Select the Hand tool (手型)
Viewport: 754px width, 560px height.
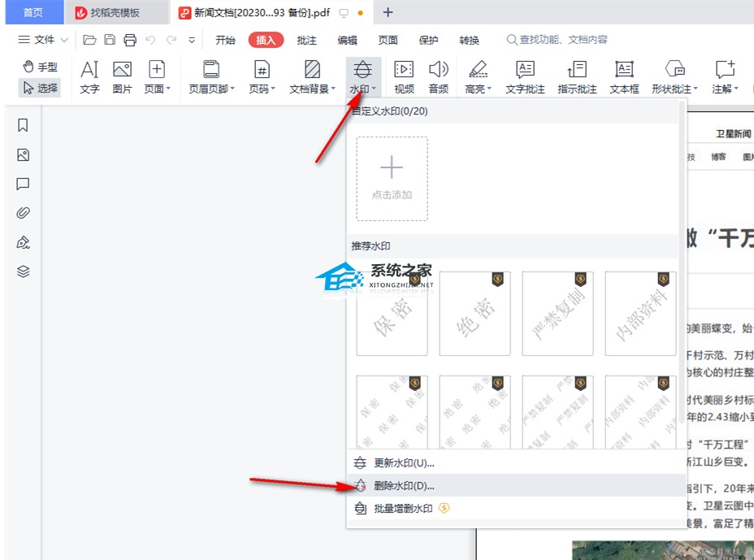point(40,67)
